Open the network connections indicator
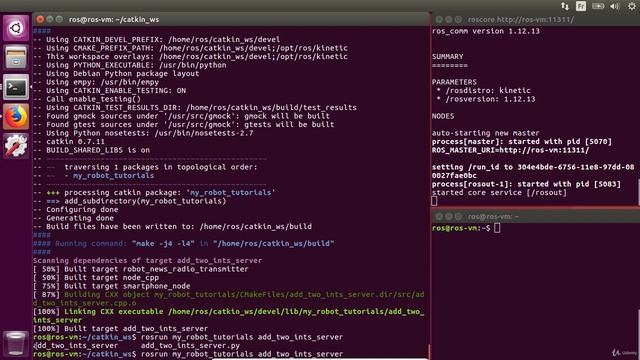Screen dimensions: 640x360 pos(565,6)
